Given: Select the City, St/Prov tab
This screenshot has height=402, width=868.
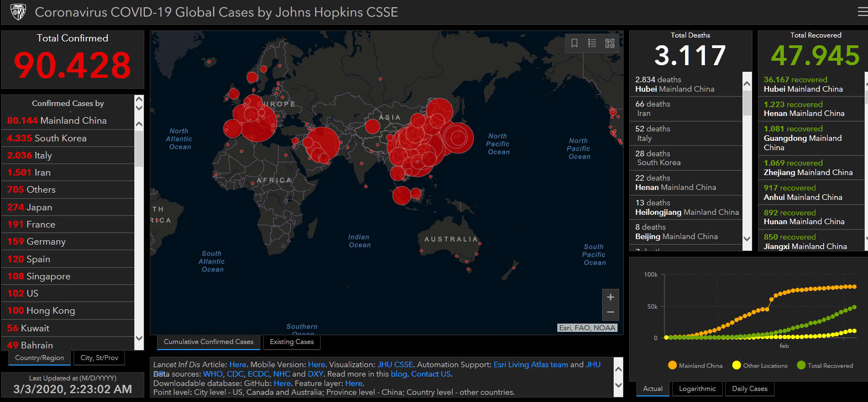Looking at the screenshot, I should (100, 358).
